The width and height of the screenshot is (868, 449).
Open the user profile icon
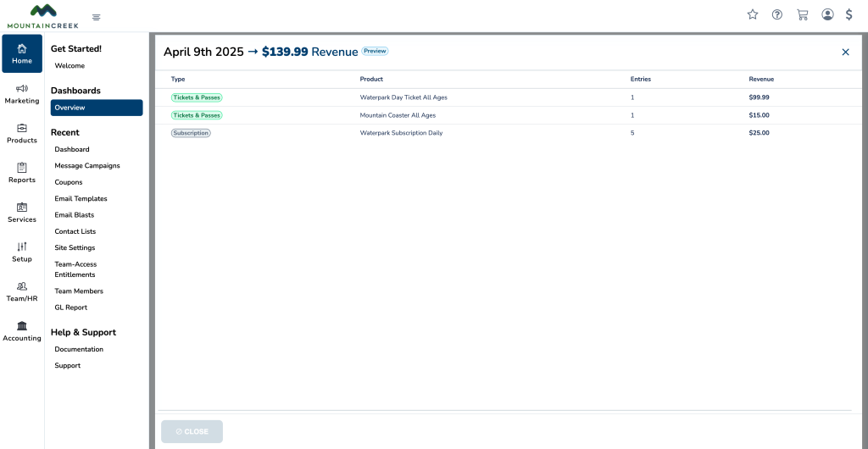coord(827,15)
